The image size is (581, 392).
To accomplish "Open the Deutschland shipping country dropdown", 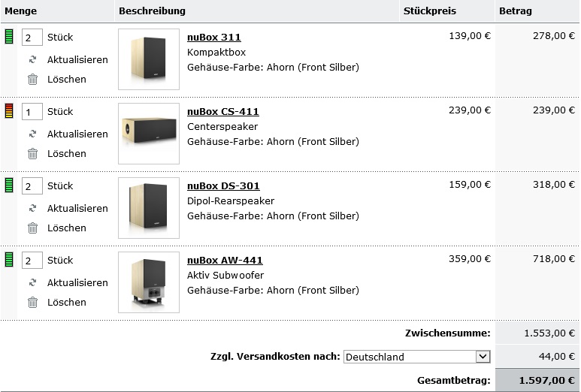I will pyautogui.click(x=417, y=357).
